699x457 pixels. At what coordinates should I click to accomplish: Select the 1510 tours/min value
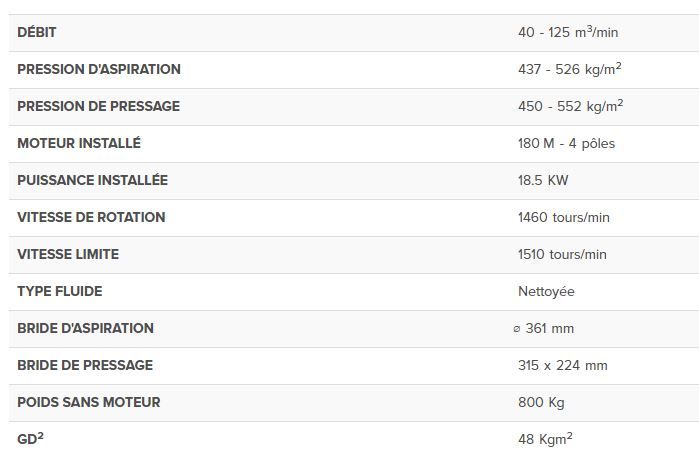click(562, 255)
